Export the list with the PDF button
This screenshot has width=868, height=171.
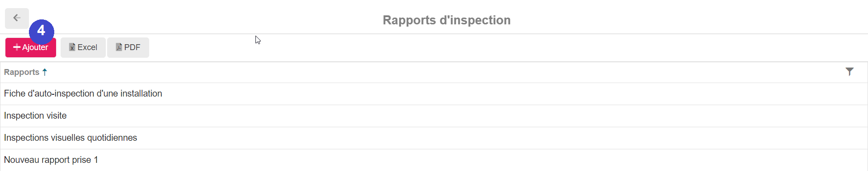(128, 47)
